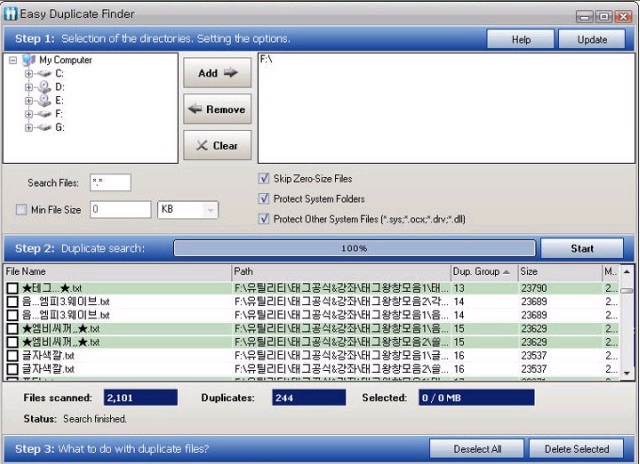
Task: Click Delete Selected button
Action: pos(576,449)
